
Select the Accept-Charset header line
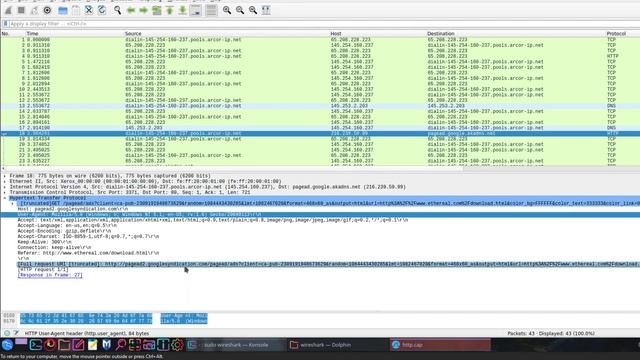(88, 236)
